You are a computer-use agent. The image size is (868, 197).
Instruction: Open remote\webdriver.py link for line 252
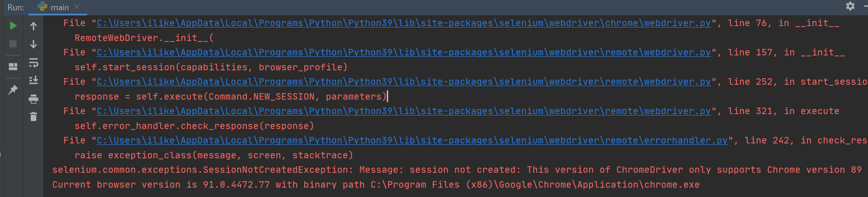pos(404,82)
